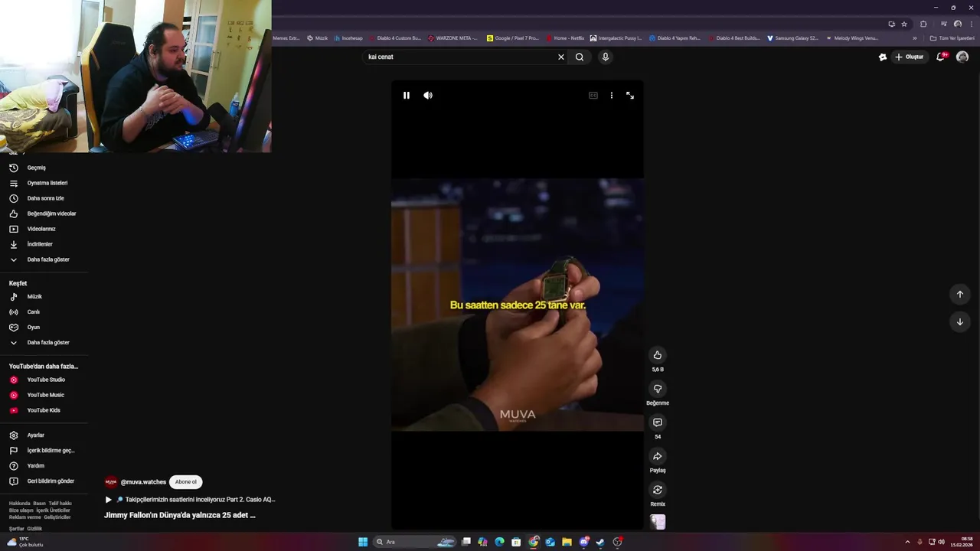This screenshot has width=980, height=551.
Task: Click the Oluştur create button
Action: 910,57
